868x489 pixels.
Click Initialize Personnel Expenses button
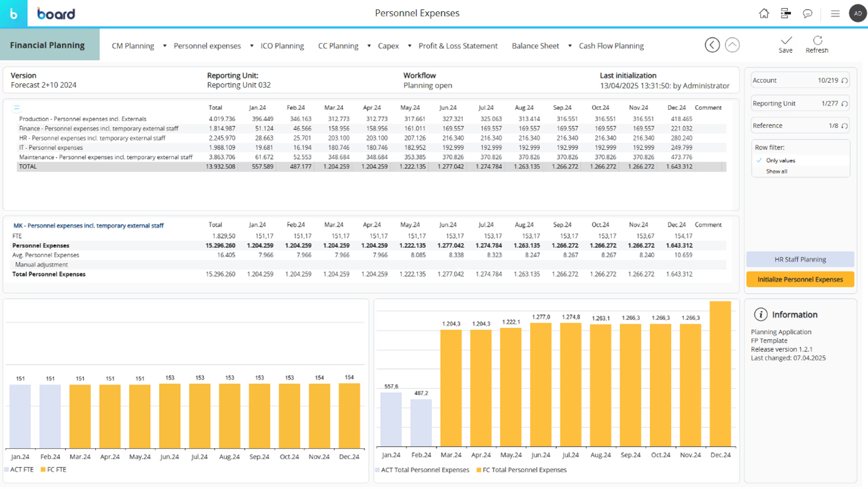tap(800, 279)
